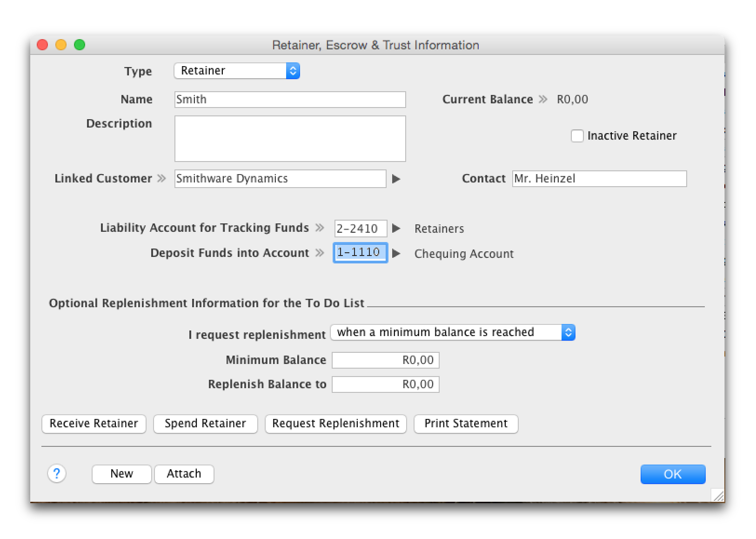
Task: Click the blue help question mark icon
Action: pyautogui.click(x=57, y=474)
